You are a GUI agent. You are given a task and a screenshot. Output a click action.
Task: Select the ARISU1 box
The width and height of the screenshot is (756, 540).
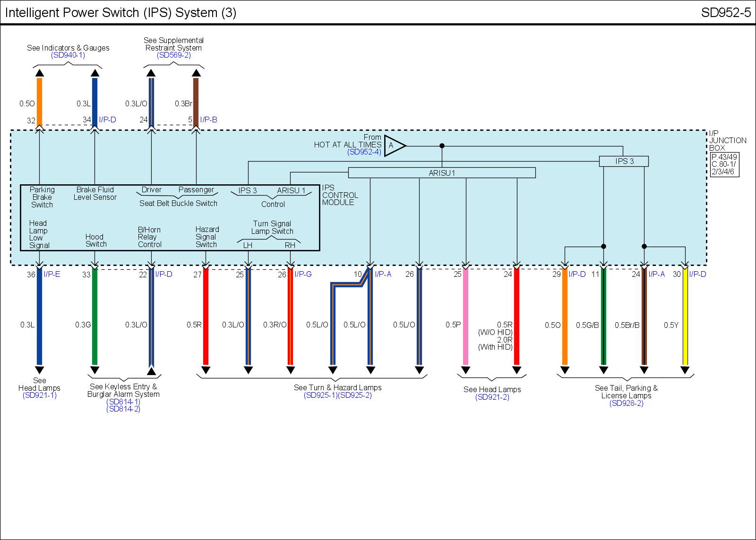(x=442, y=173)
